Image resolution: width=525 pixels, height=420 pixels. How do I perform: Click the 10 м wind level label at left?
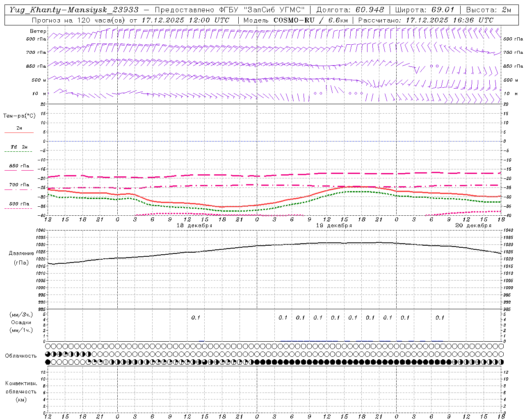[x=39, y=94]
